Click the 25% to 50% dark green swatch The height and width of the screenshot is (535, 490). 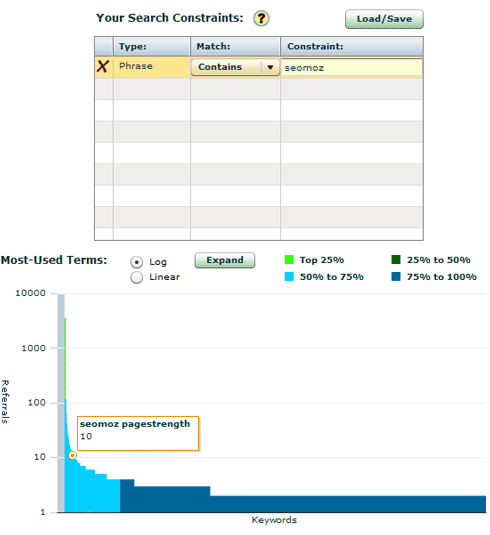[x=396, y=260]
